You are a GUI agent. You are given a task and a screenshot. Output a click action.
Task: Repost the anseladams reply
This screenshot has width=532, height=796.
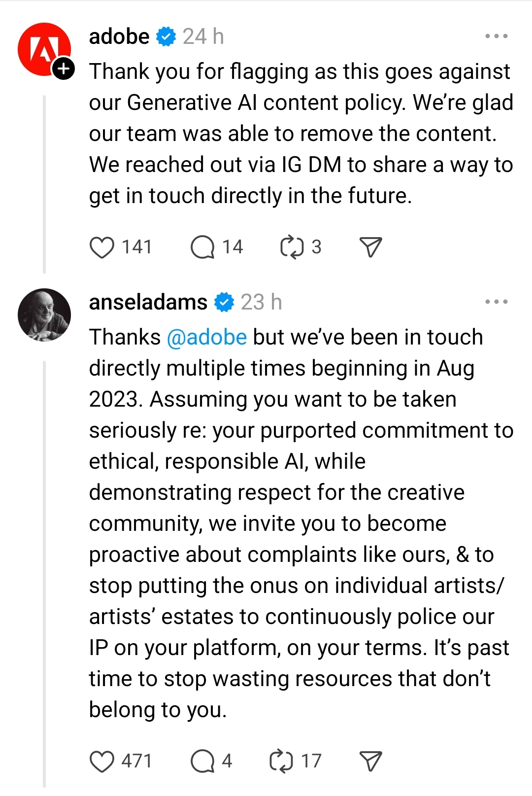[x=281, y=761]
